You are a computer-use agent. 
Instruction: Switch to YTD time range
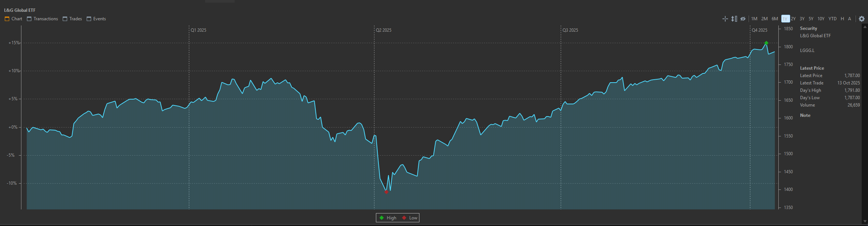(832, 19)
